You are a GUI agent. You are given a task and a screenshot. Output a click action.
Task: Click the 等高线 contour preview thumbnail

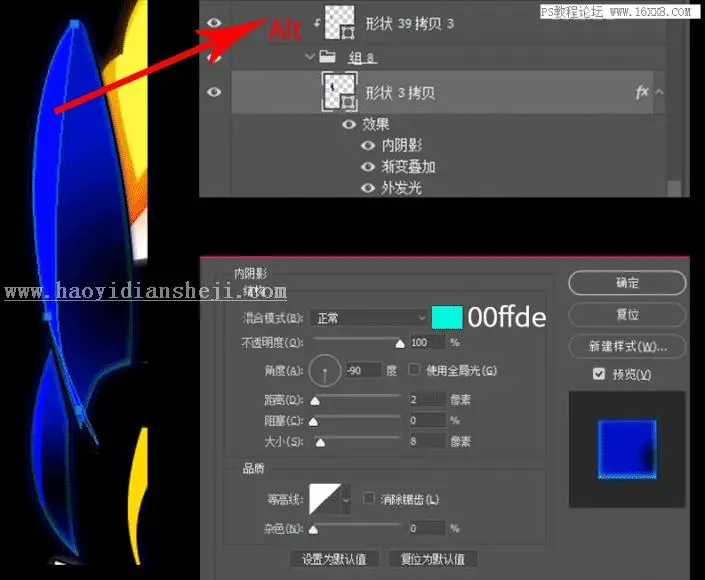tap(325, 499)
